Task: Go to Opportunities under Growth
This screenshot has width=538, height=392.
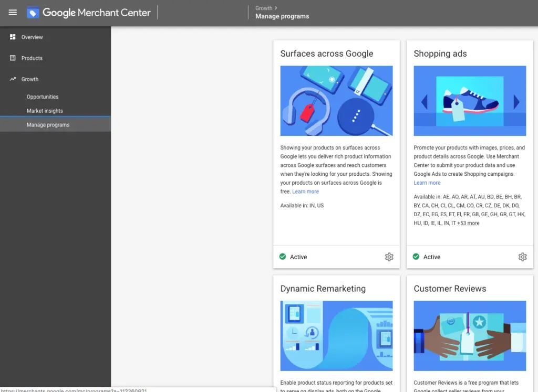Action: (43, 97)
